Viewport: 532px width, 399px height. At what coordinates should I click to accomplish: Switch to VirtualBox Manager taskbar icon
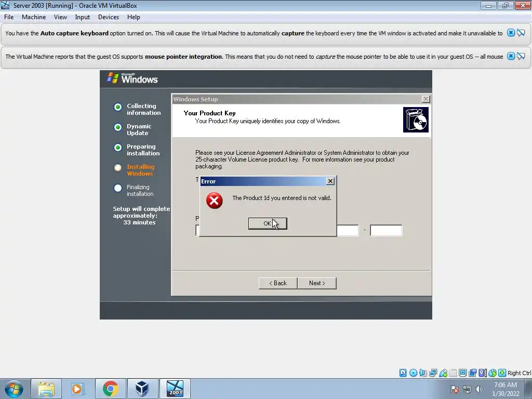click(142, 389)
